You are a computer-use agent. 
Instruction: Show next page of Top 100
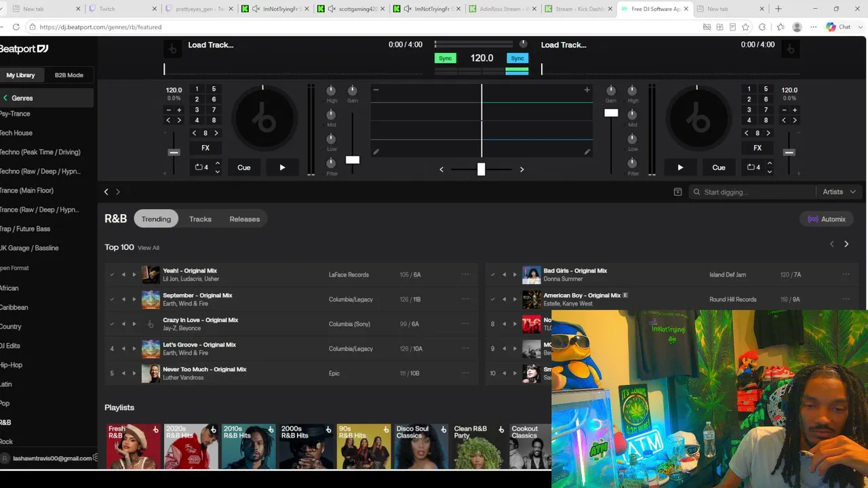846,244
